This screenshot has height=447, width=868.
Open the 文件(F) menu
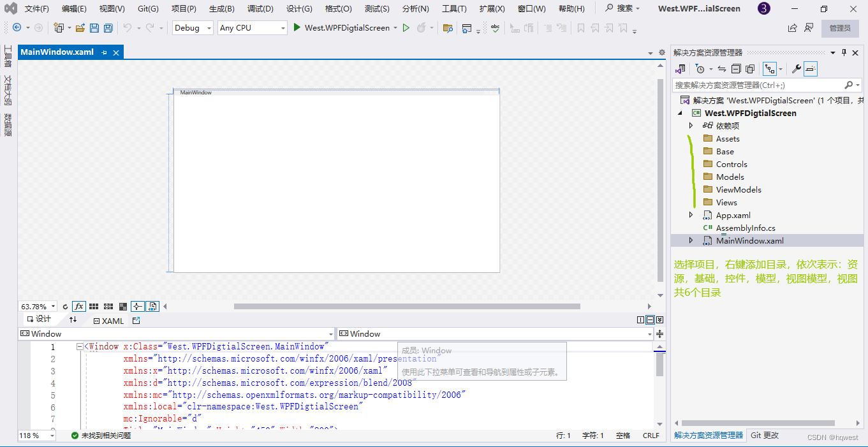pyautogui.click(x=36, y=9)
